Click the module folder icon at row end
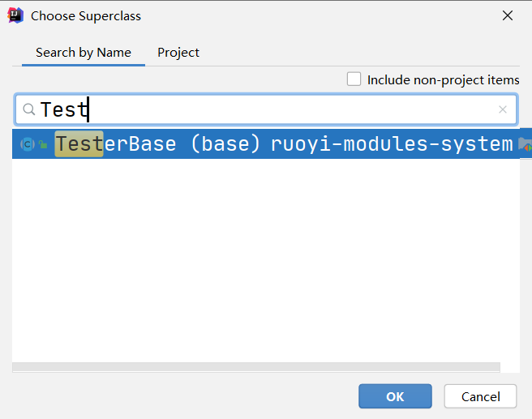Image resolution: width=532 pixels, height=419 pixels. (x=525, y=144)
